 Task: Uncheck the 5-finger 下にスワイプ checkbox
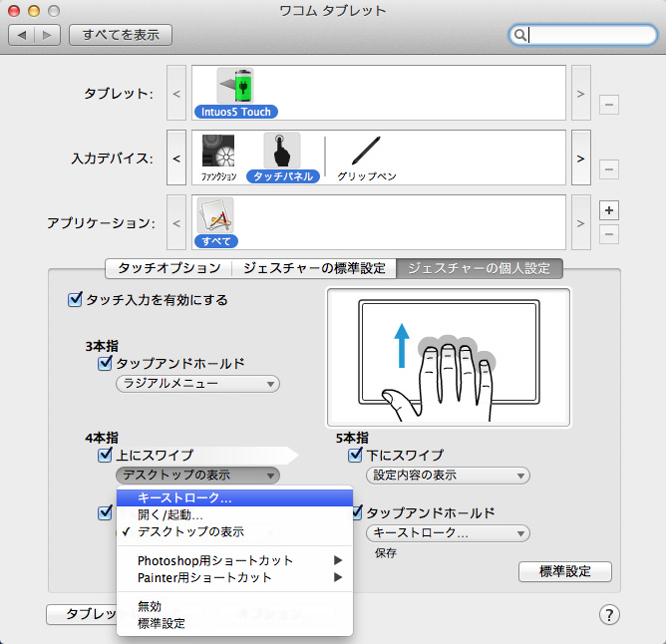[356, 456]
